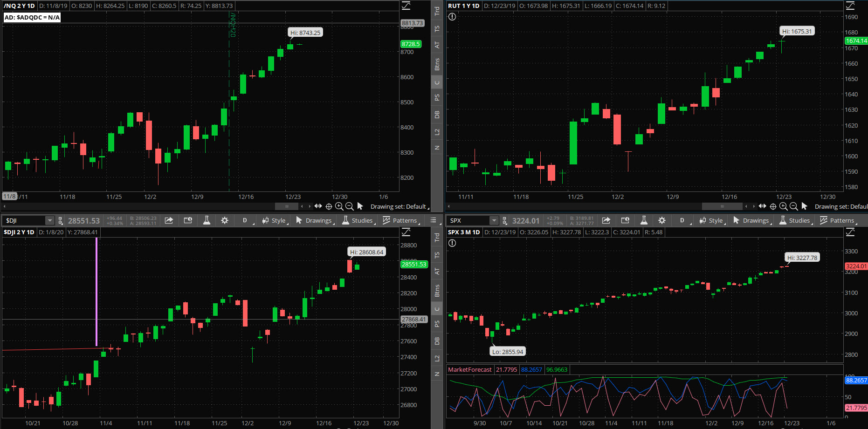This screenshot has width=868, height=429.
Task: Expand Patterns menu in SPX toolbar
Action: (x=838, y=220)
